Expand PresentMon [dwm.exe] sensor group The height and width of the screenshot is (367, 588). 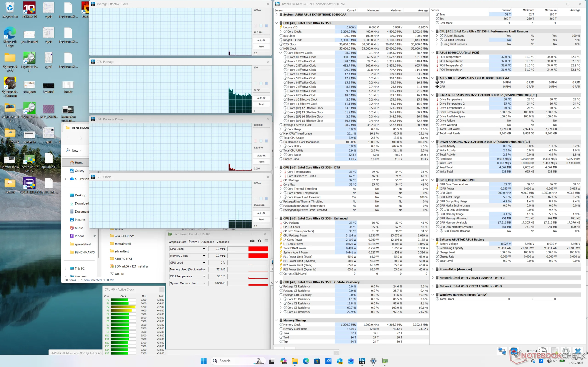(433, 269)
